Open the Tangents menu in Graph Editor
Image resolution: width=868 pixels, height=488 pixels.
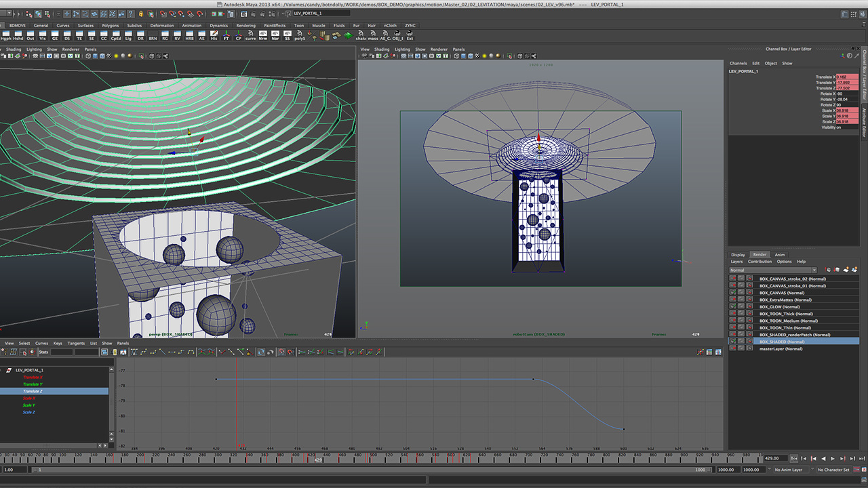[76, 343]
